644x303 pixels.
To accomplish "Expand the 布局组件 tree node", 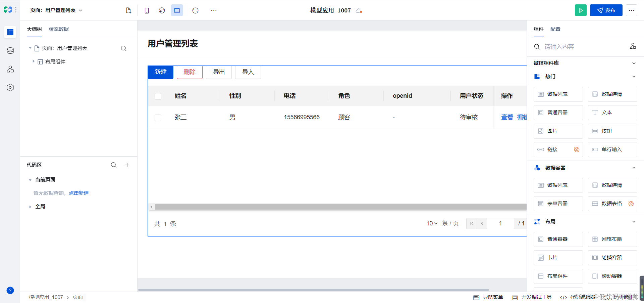I will click(34, 61).
